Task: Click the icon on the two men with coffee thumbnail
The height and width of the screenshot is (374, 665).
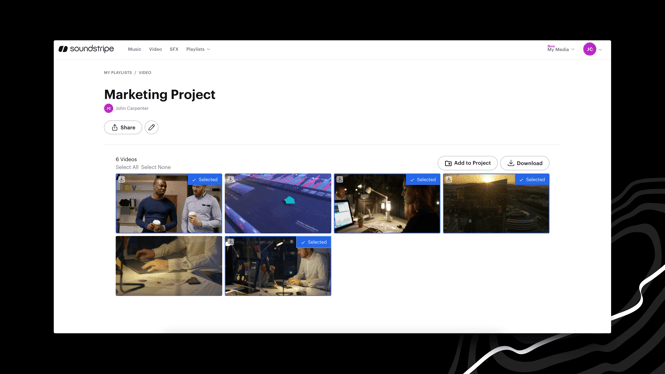Action: pos(122,179)
